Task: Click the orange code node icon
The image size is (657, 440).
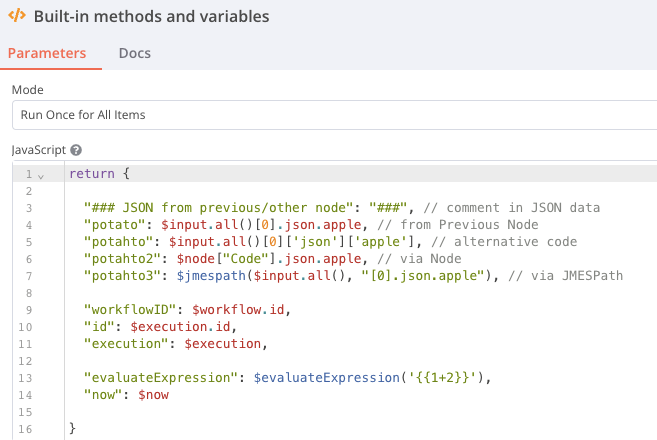Action: point(16,16)
